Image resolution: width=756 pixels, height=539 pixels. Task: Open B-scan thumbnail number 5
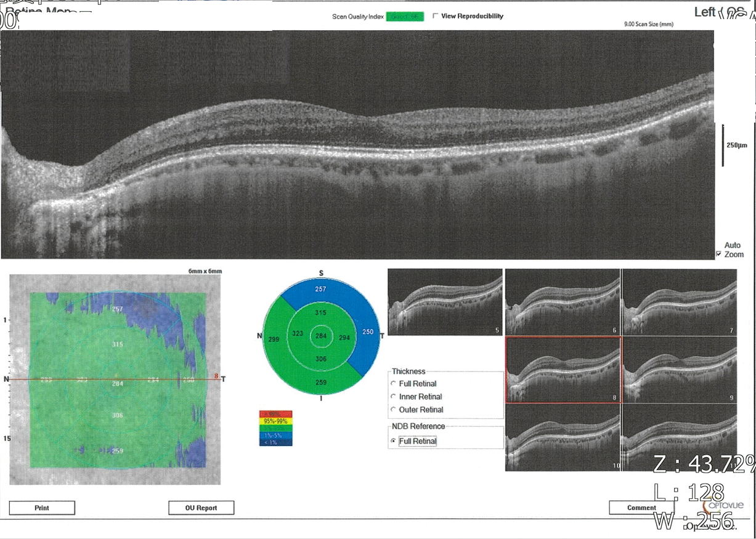point(445,302)
